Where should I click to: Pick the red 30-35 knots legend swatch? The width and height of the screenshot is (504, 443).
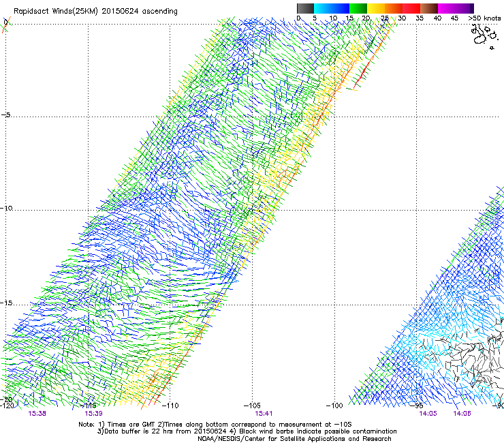pyautogui.click(x=411, y=8)
